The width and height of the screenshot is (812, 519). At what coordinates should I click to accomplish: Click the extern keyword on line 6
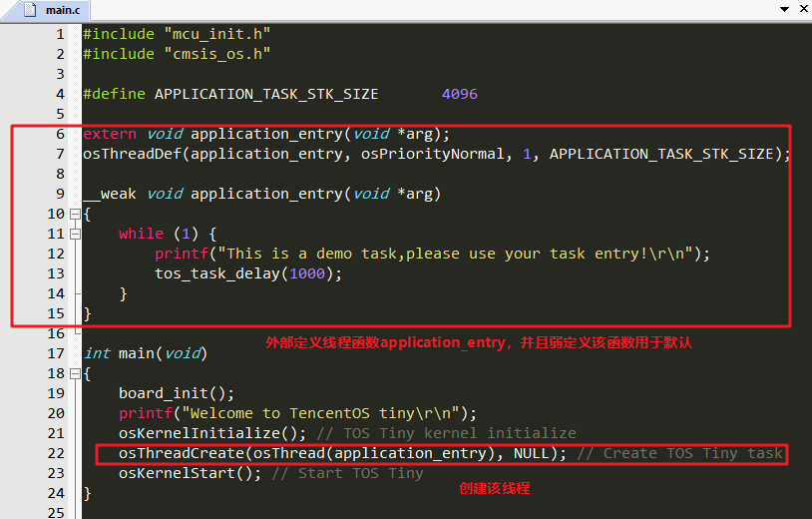click(x=110, y=134)
